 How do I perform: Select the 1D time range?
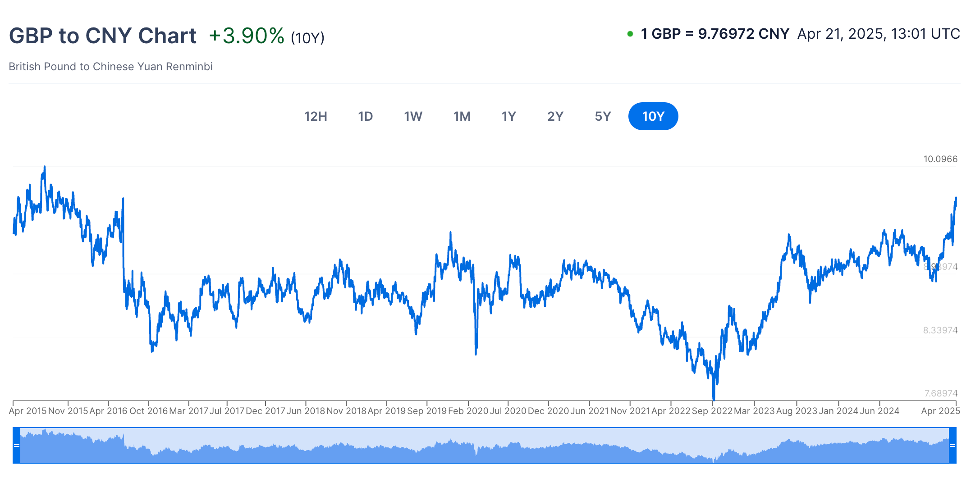tap(365, 116)
